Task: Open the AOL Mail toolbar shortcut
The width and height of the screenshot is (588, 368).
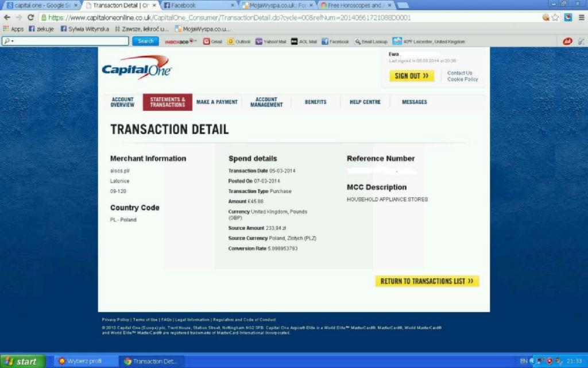Action: coord(304,41)
